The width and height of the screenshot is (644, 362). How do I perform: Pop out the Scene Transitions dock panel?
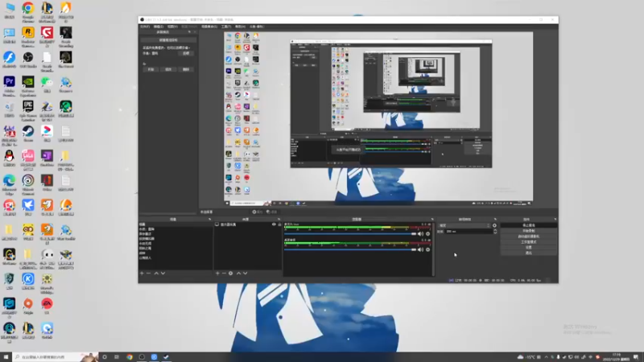(495, 219)
